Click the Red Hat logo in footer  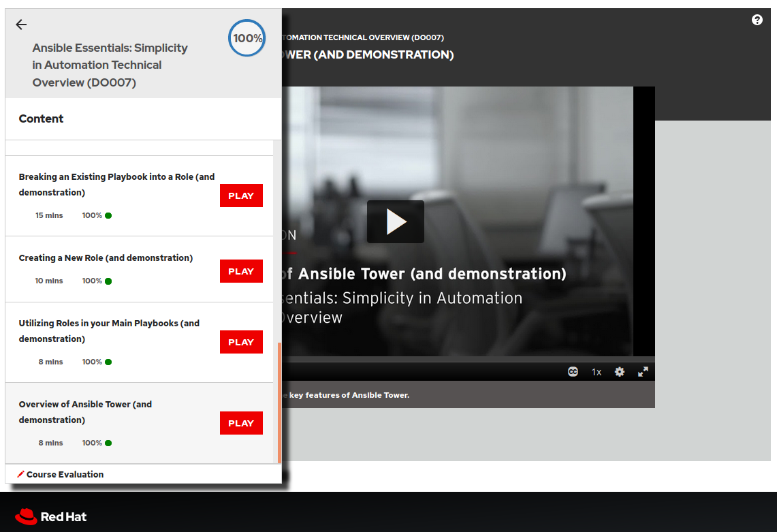[50, 516]
